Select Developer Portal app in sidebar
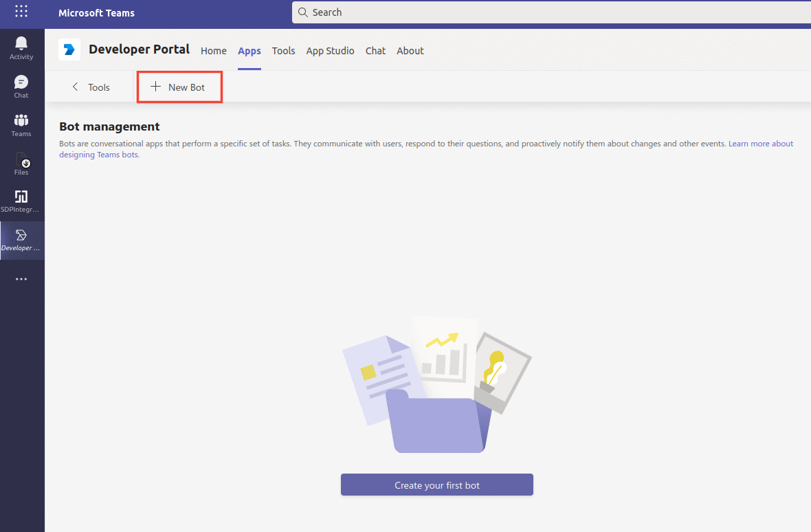This screenshot has width=811, height=532. click(x=21, y=241)
